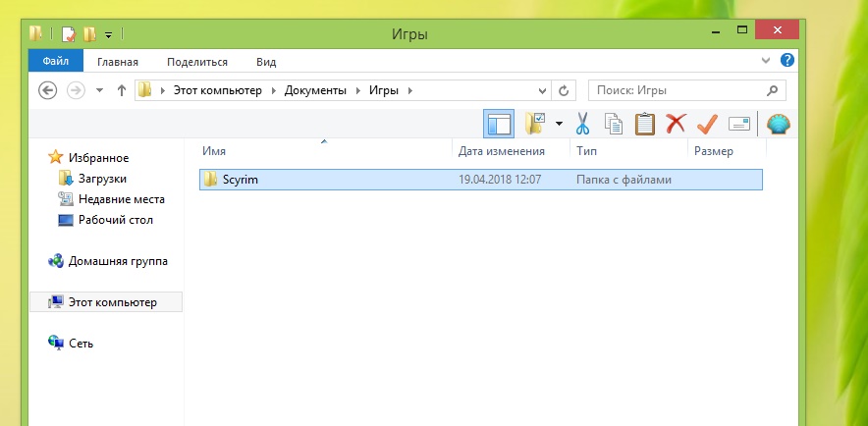The height and width of the screenshot is (426, 868).
Task: Go up one folder level arrow
Action: [122, 90]
